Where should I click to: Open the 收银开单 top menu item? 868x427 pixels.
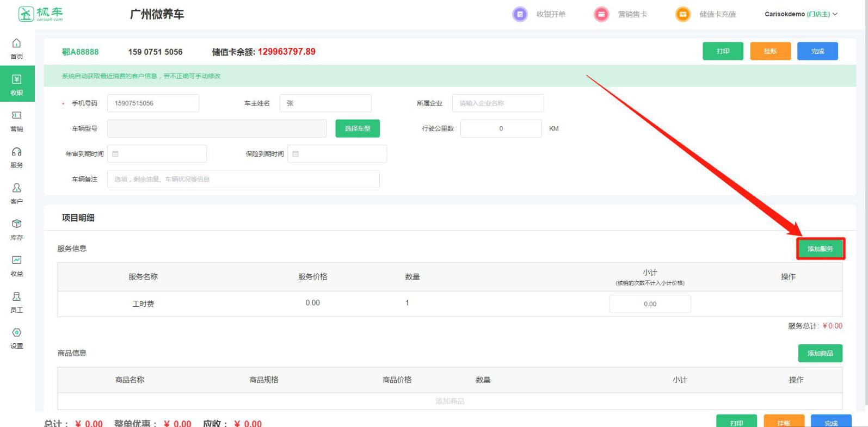point(551,14)
